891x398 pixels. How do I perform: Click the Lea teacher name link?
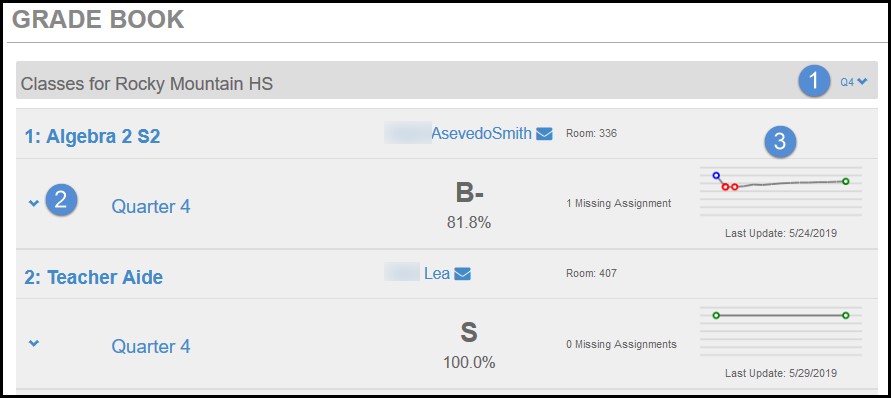[x=437, y=273]
